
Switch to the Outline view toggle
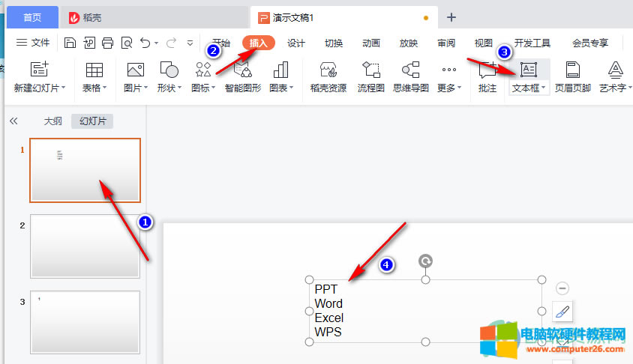click(52, 121)
